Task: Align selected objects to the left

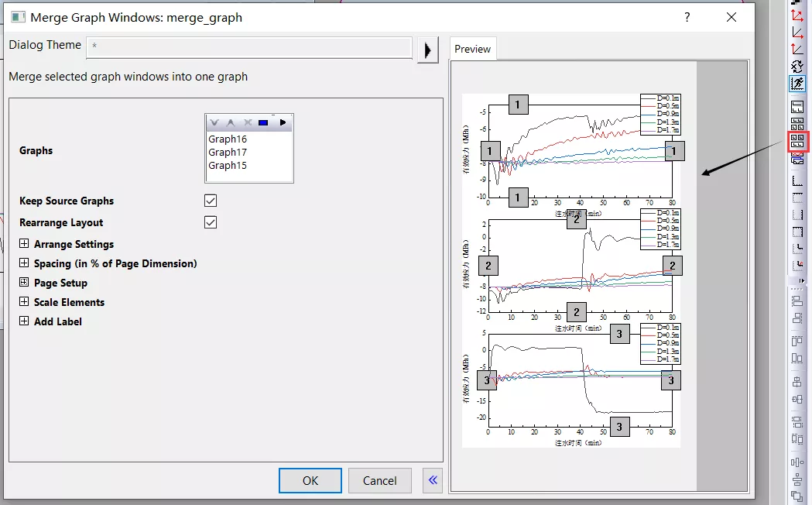Action: click(x=797, y=301)
